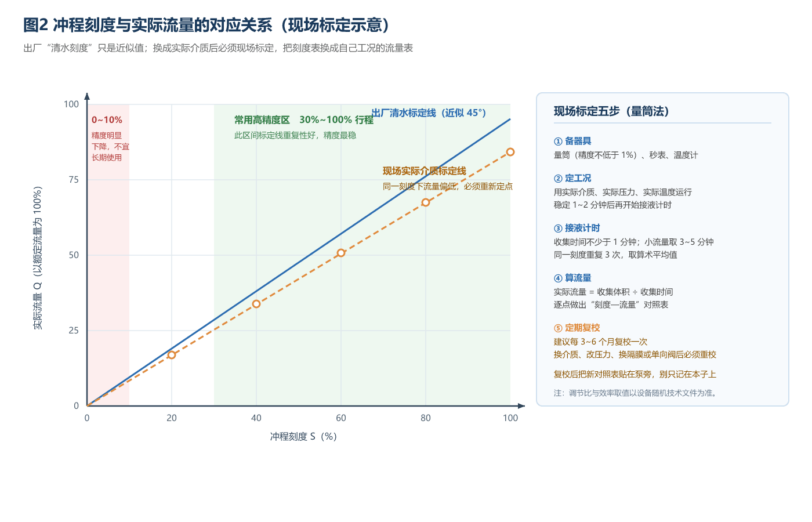Click the line 量筒（精度不低于 1%）、秒表、温度计
Viewport: 812px width, 522px height.
(626, 155)
